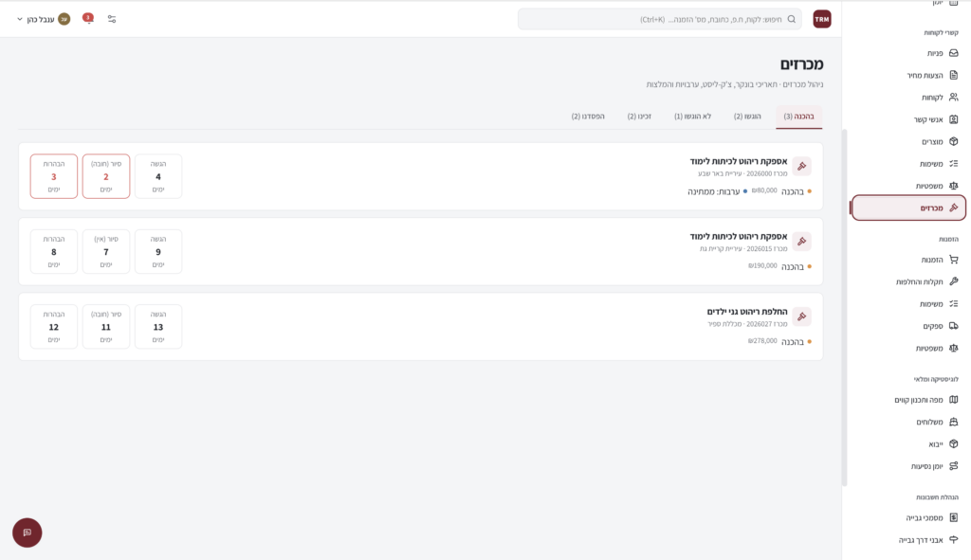Open filter settings sliders icon in header
This screenshot has height=560, width=971.
coord(112,19)
